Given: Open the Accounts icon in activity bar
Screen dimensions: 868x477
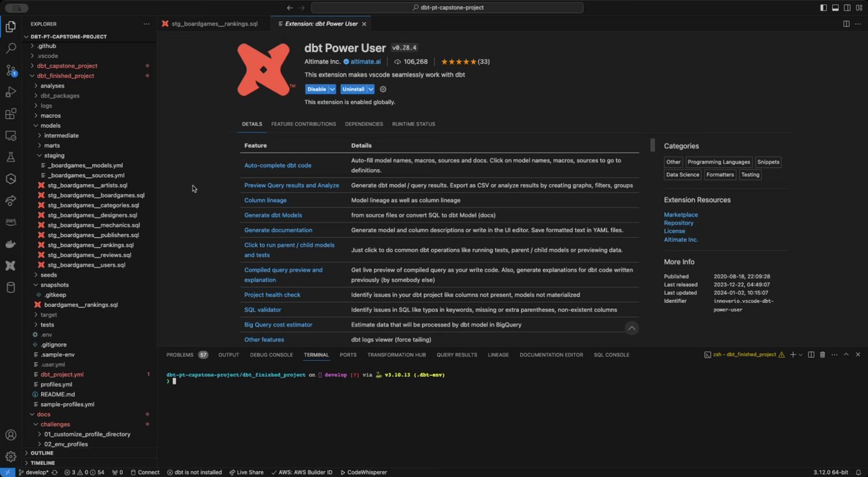Looking at the screenshot, I should point(11,435).
